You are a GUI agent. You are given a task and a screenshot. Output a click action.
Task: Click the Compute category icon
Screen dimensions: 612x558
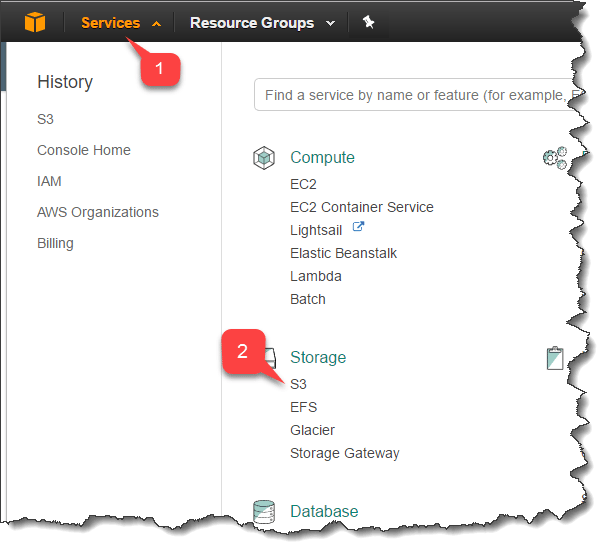pyautogui.click(x=264, y=158)
